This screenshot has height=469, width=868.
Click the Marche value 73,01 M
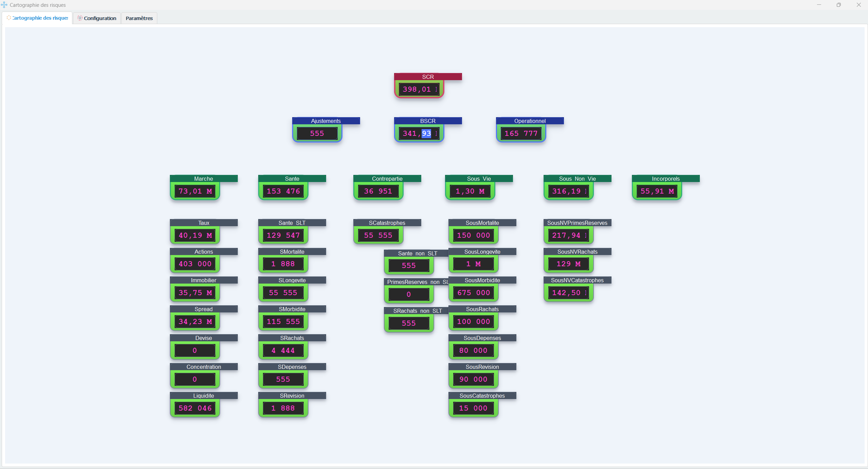point(195,191)
